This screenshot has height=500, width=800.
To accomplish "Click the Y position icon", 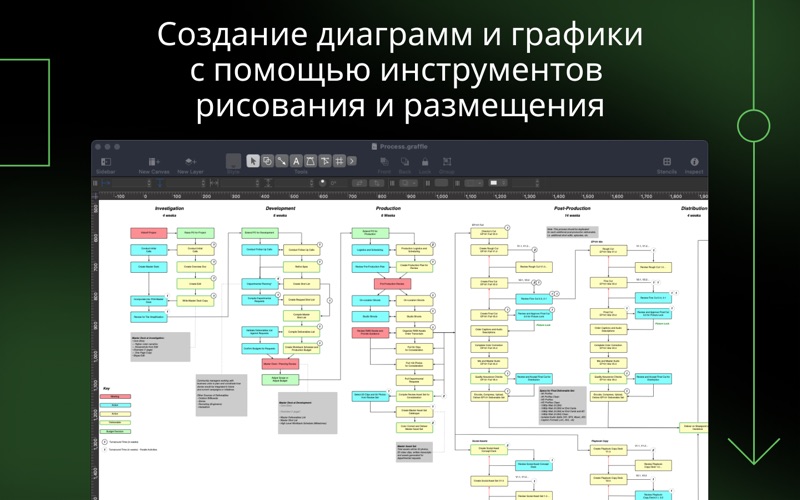I will pos(160,183).
